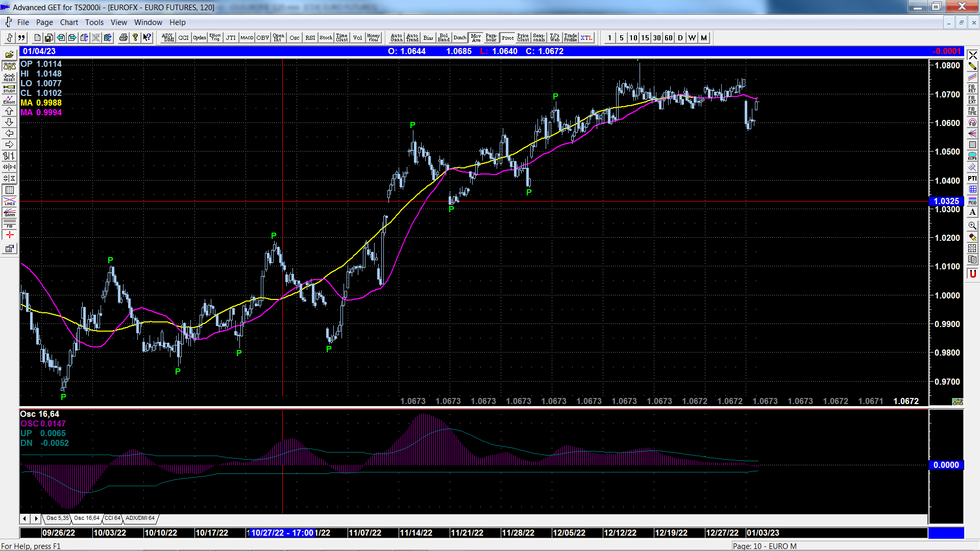Click the 1.0325 price label on axis
The height and width of the screenshot is (551, 980).
[946, 201]
